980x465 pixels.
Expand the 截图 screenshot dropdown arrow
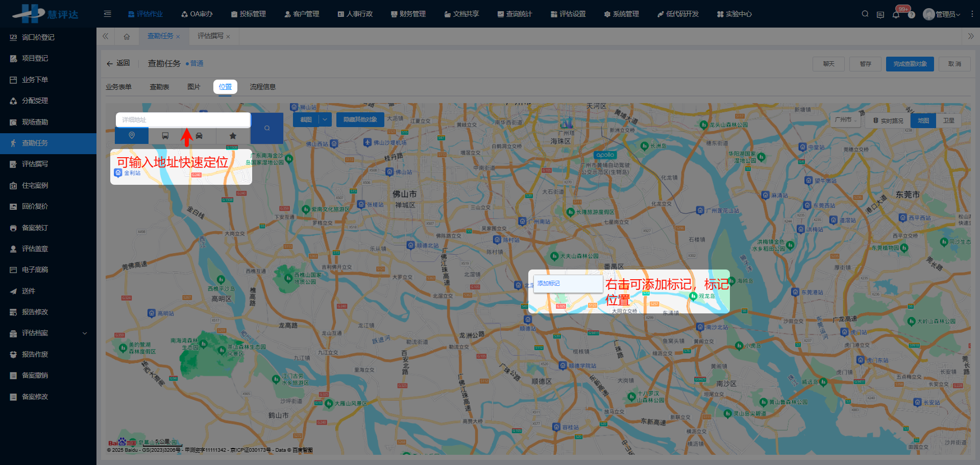point(326,119)
